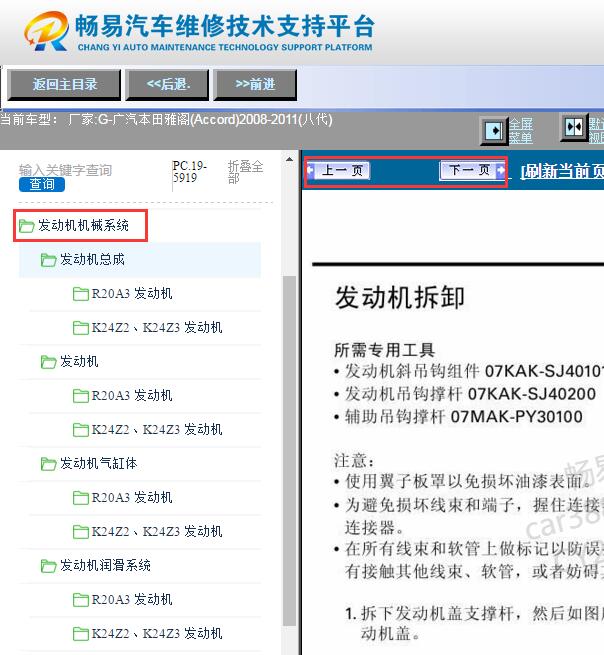Viewport: 604px width, 655px height.
Task: Click folder icon of K24Z2 under 发动机气缸体
Action: click(x=81, y=532)
